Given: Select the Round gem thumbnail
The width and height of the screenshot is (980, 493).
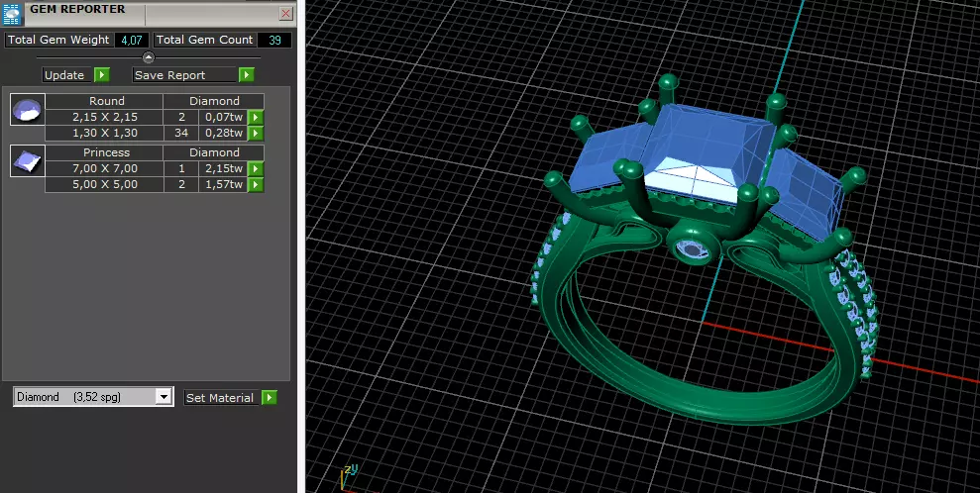Looking at the screenshot, I should pyautogui.click(x=28, y=109).
